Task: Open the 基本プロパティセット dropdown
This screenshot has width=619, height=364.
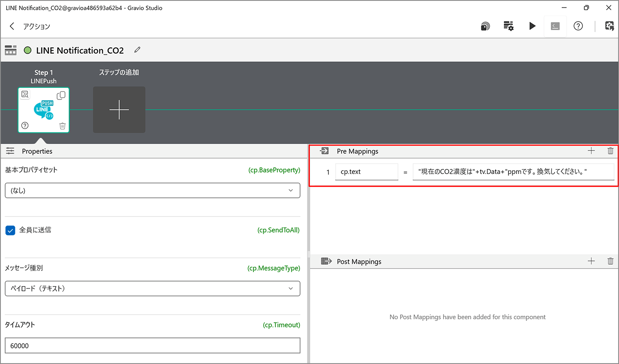Action: click(x=152, y=190)
